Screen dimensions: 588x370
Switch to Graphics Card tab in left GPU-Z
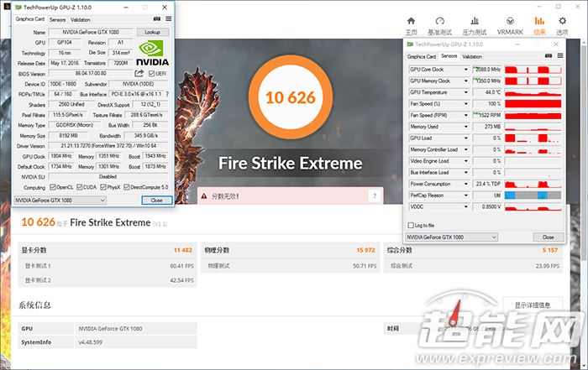[30, 19]
